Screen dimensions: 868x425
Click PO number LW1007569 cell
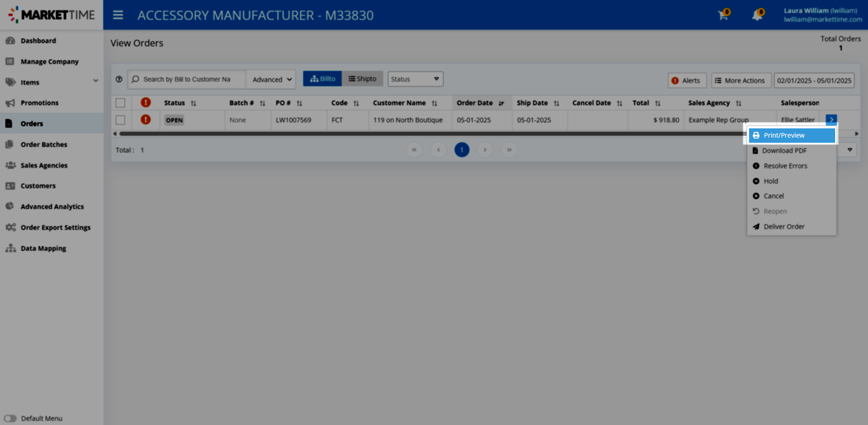tap(293, 120)
